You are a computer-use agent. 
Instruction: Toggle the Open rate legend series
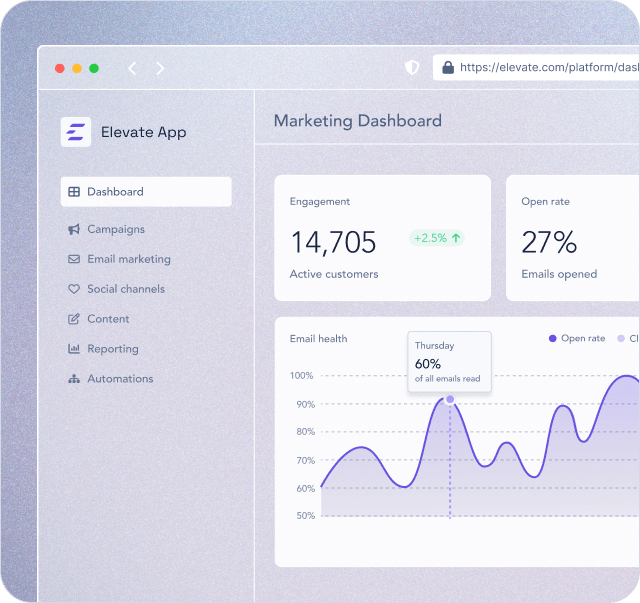(x=577, y=339)
